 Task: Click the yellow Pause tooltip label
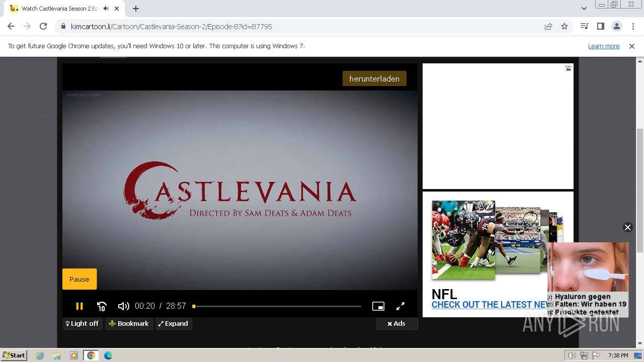tap(79, 279)
